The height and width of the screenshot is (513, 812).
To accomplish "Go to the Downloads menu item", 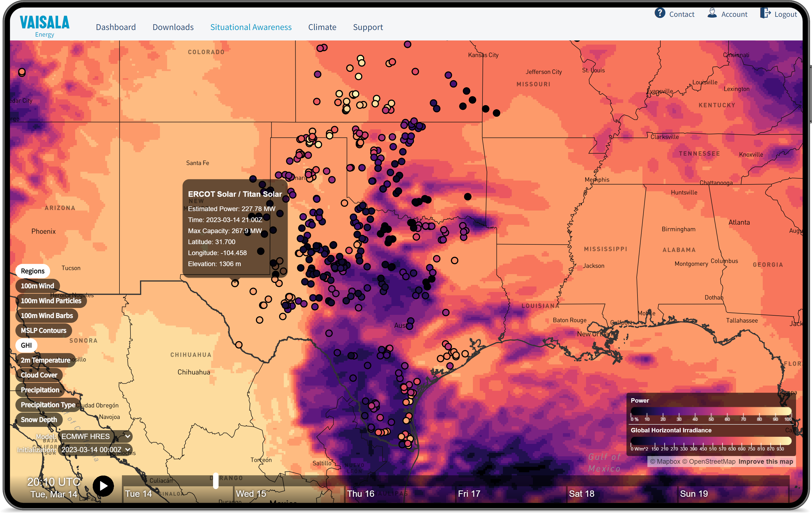I will click(173, 27).
